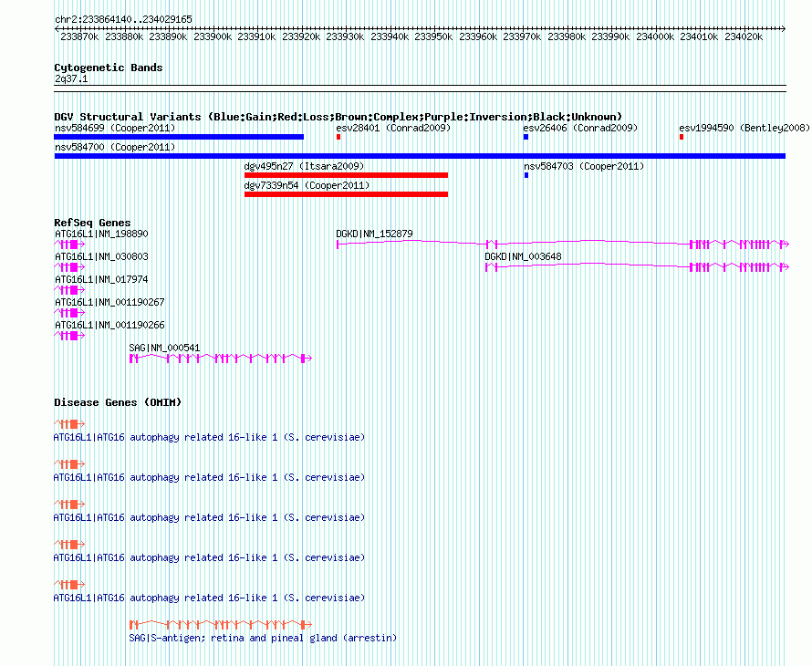The height and width of the screenshot is (666, 812).
Task: Open esv28401 (Conrad2009) label
Action: pyautogui.click(x=393, y=128)
